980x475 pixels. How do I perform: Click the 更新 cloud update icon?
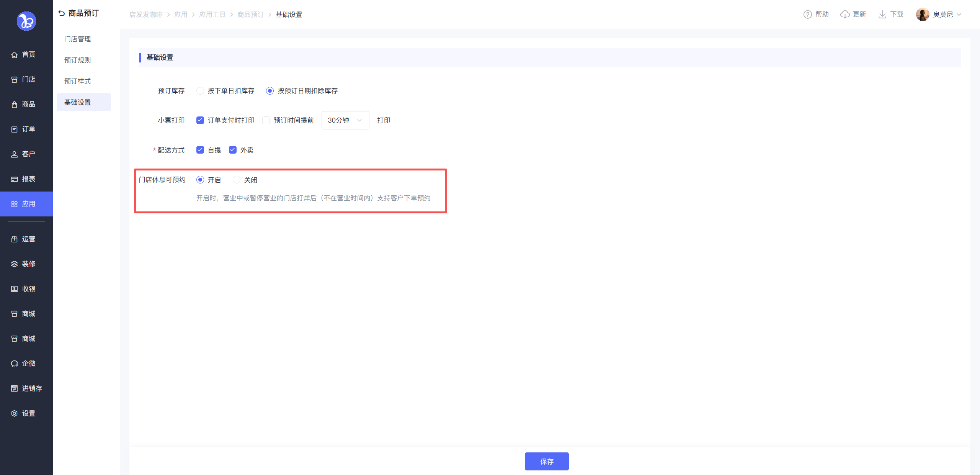(844, 15)
